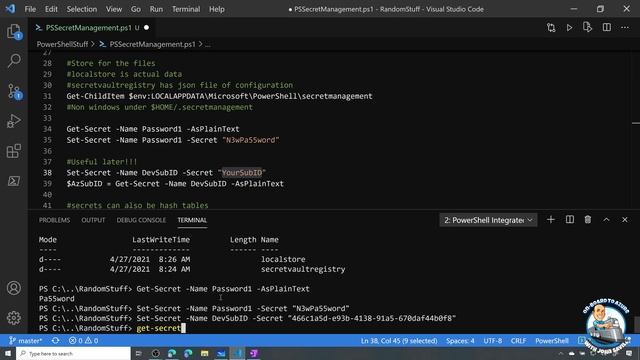Open Task View on the taskbar
This screenshot has width=640, height=360.
click(x=138, y=353)
